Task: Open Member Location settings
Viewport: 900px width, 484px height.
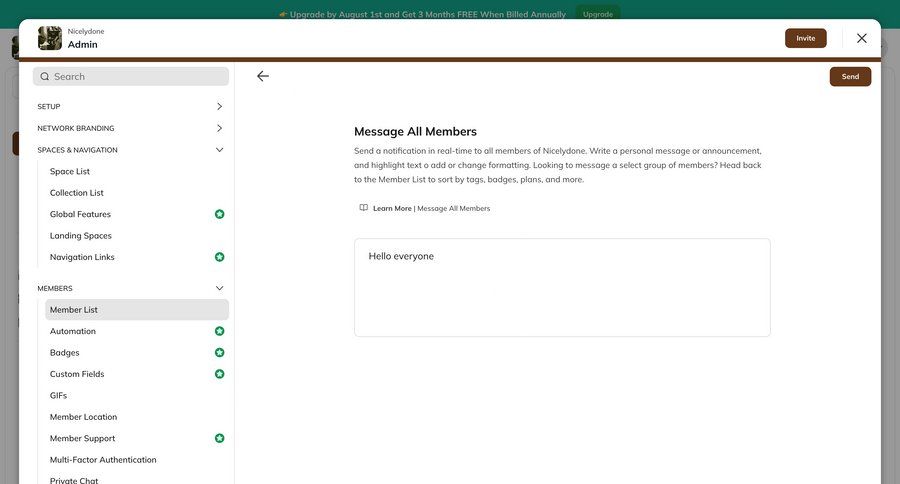Action: [x=83, y=417]
